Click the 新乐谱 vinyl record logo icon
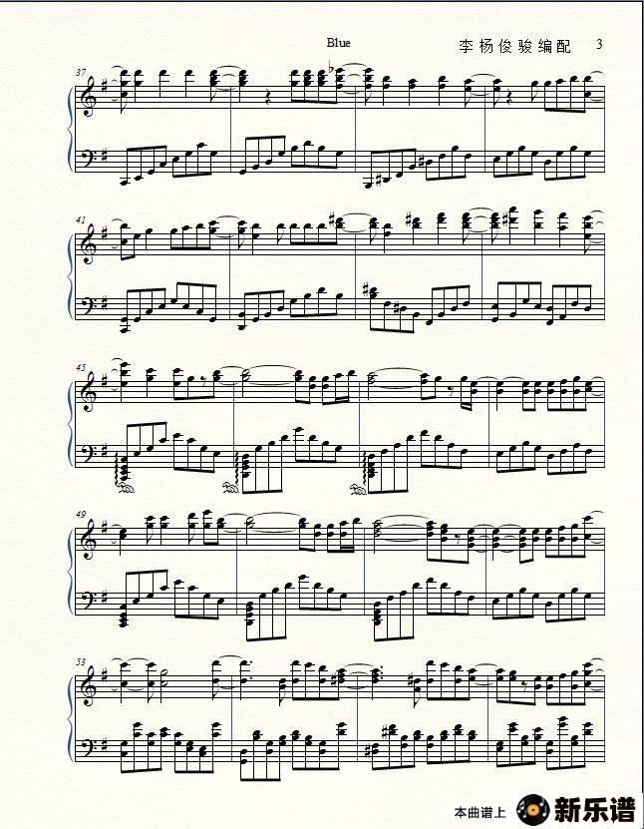 coord(534,809)
